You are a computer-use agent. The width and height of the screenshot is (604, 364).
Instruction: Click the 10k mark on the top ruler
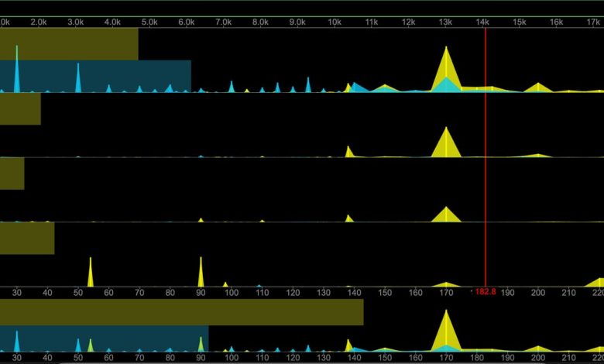click(335, 23)
